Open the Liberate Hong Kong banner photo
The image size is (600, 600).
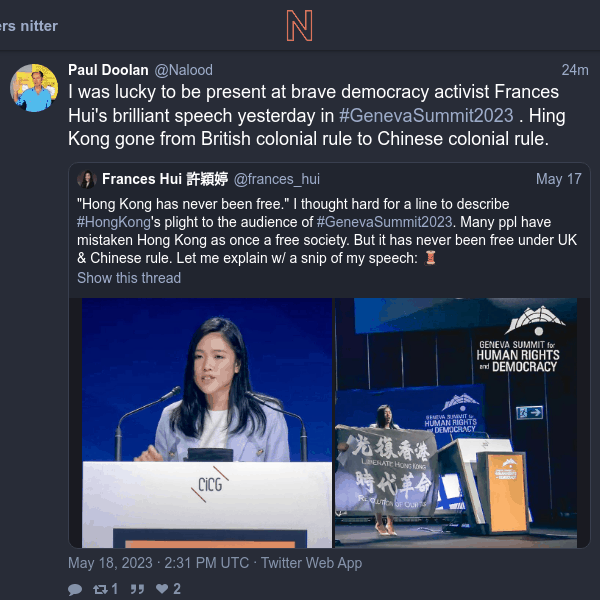456,423
